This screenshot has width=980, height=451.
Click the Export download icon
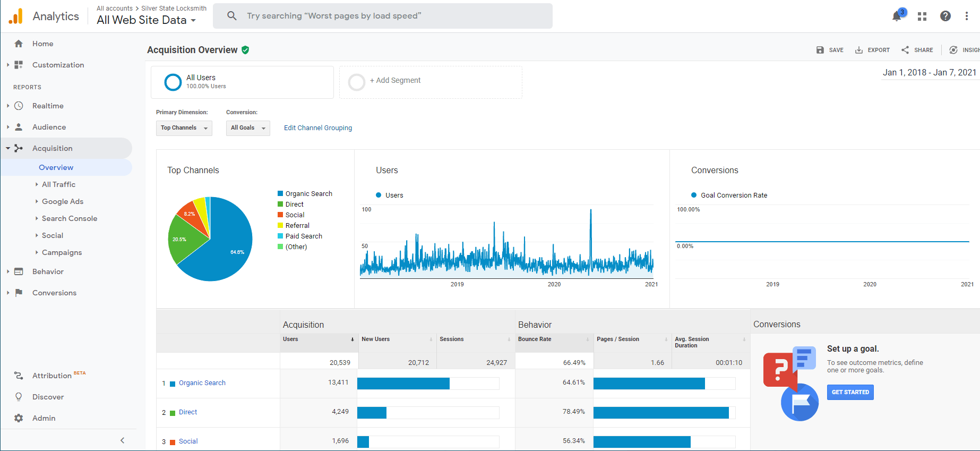pos(859,50)
